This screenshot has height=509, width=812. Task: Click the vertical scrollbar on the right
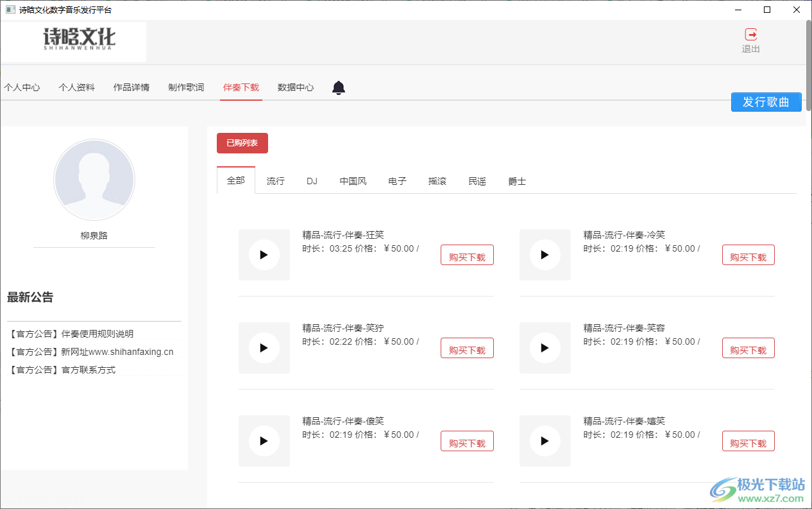[808, 64]
